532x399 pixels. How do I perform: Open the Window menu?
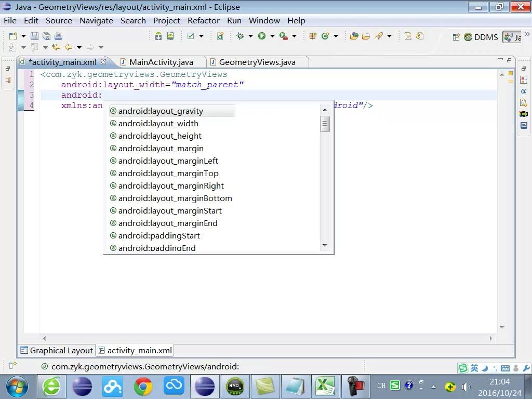tap(264, 21)
